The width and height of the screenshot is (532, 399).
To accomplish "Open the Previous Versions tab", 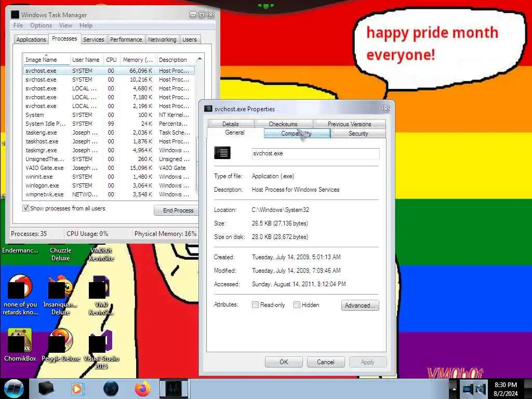I will coord(350,124).
